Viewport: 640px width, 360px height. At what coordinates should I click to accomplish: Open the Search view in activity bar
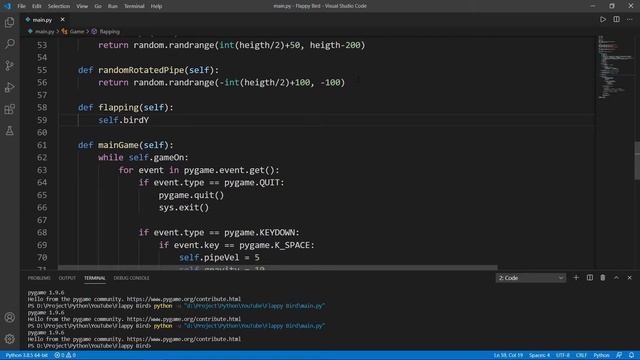coord(9,44)
